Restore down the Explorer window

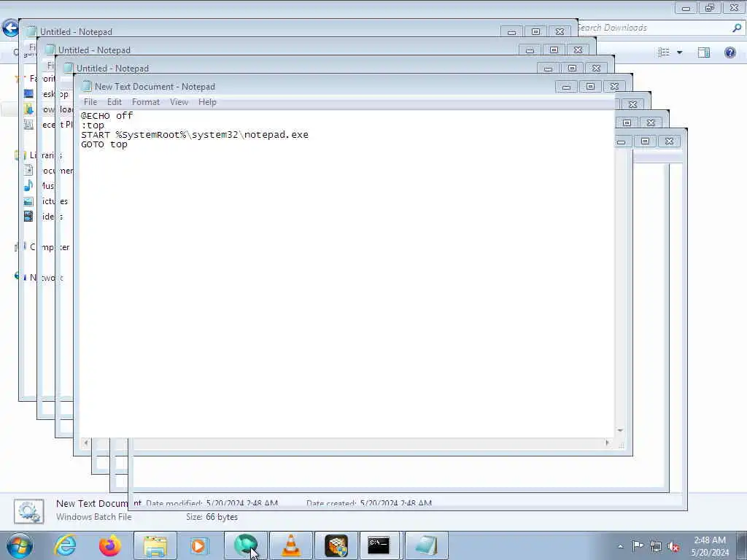click(x=711, y=8)
